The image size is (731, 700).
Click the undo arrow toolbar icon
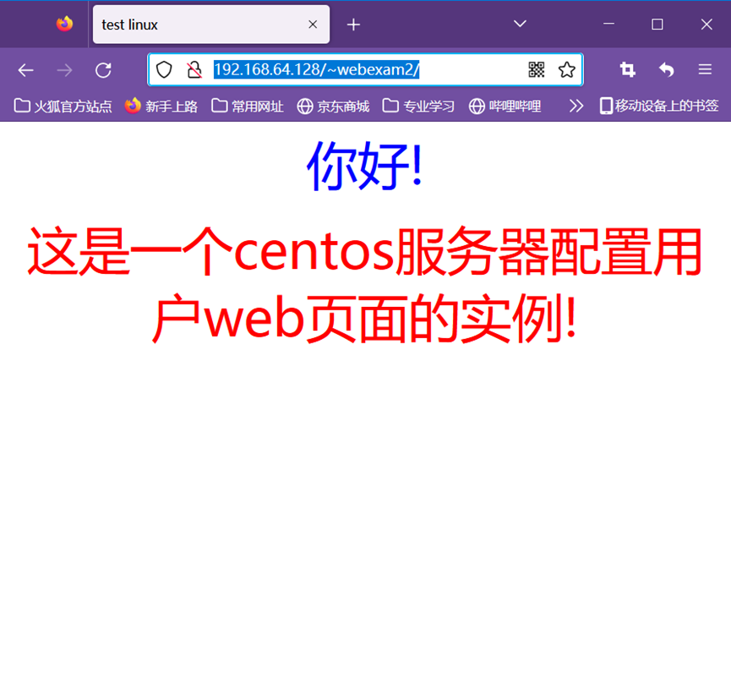pyautogui.click(x=666, y=70)
